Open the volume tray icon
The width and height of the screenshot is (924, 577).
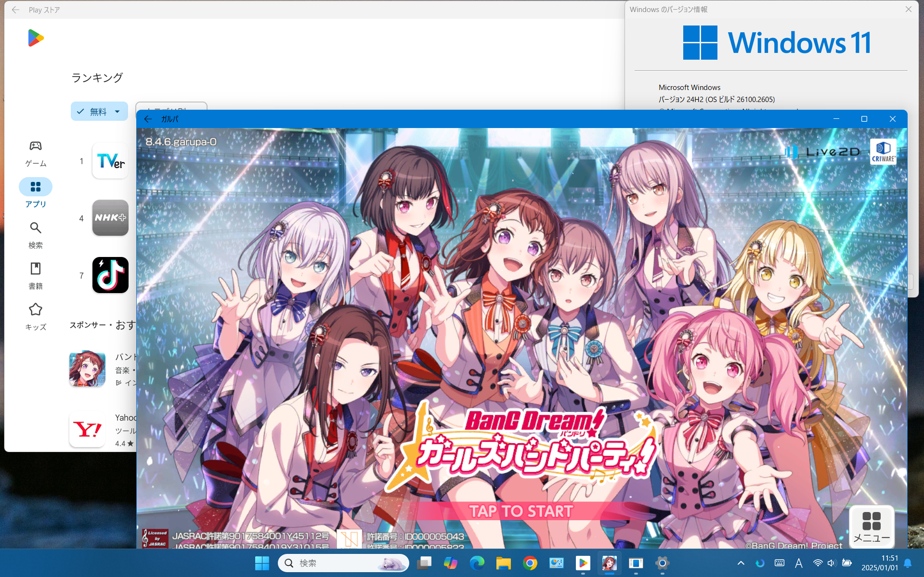pos(832,563)
